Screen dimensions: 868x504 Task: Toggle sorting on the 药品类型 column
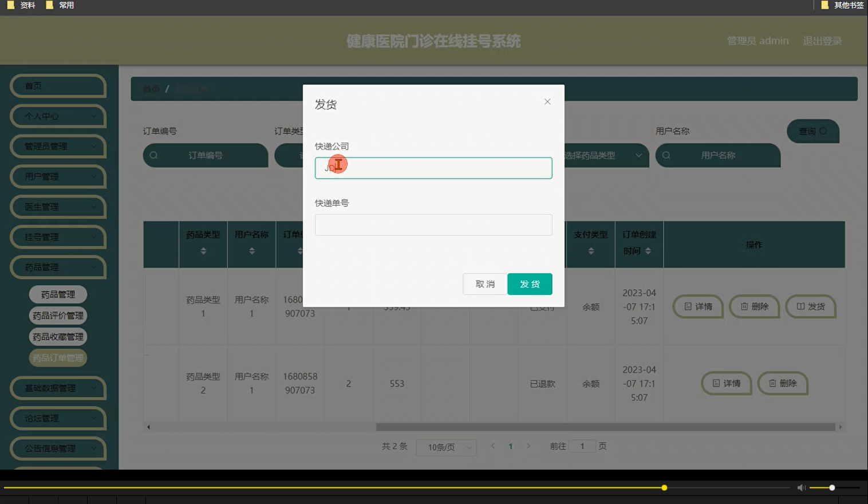(x=203, y=250)
